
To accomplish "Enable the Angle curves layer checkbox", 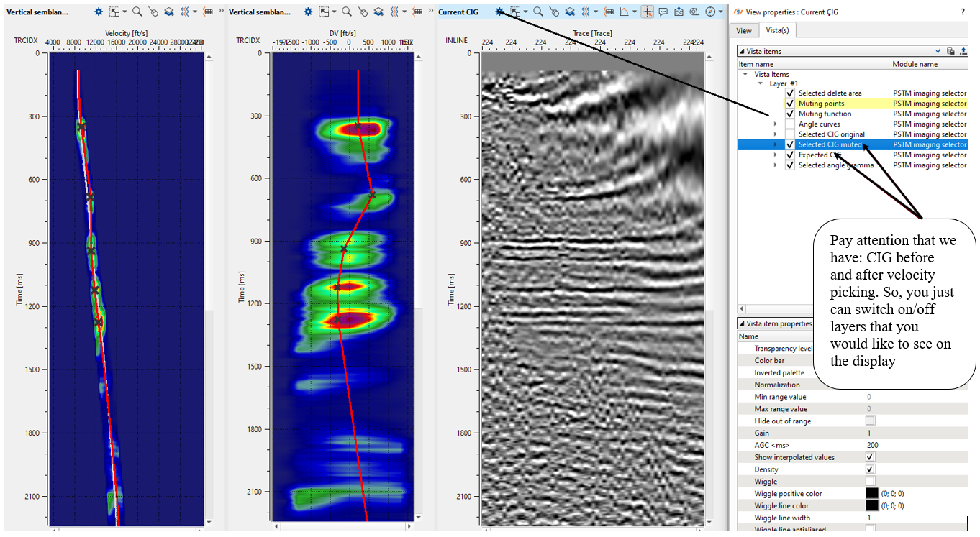I will pos(790,124).
